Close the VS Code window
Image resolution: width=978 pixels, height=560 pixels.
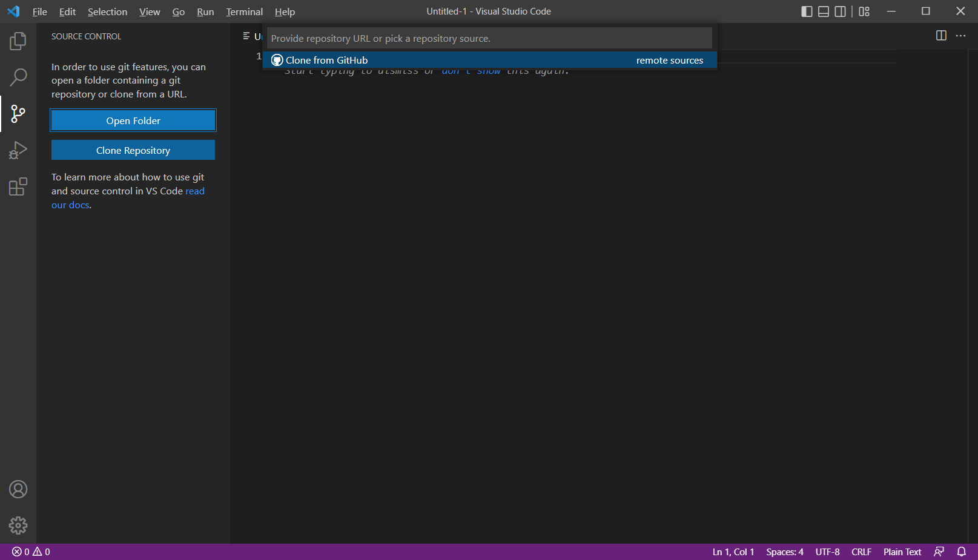pos(960,12)
